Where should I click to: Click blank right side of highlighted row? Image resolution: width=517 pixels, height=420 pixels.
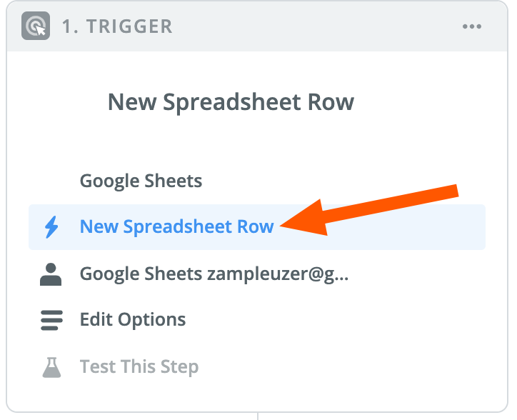[x=428, y=236]
